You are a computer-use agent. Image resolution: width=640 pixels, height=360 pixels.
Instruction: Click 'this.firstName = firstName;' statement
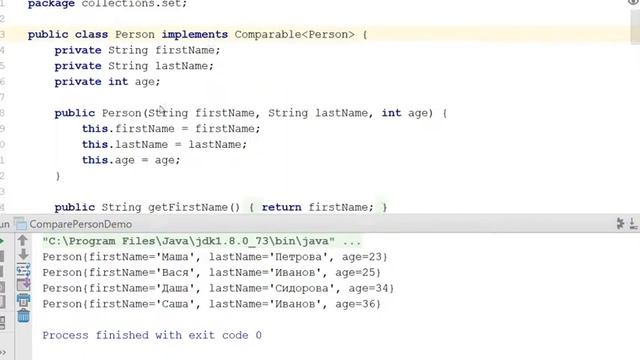tap(171, 129)
